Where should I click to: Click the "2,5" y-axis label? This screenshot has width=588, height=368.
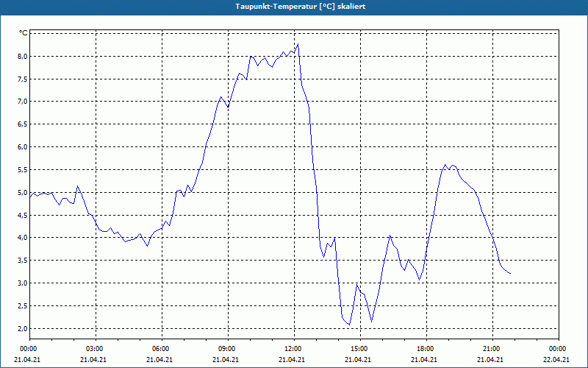23,306
